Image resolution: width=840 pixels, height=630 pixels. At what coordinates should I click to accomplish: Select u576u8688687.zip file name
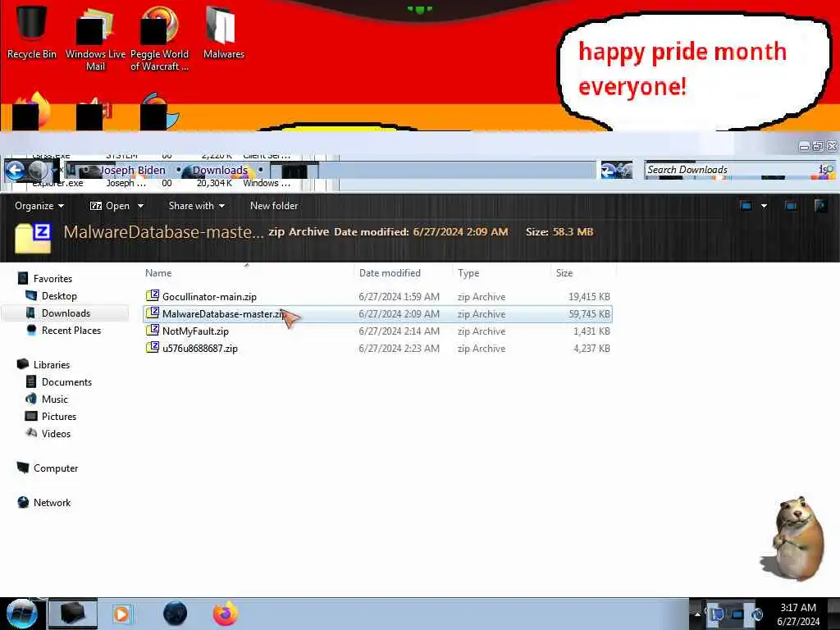(200, 348)
